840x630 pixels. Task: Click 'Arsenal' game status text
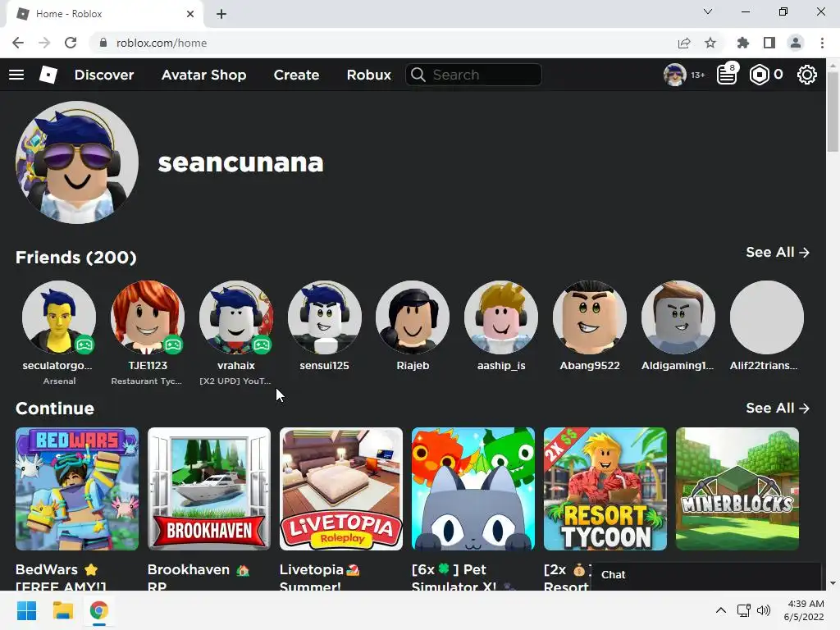(x=59, y=381)
